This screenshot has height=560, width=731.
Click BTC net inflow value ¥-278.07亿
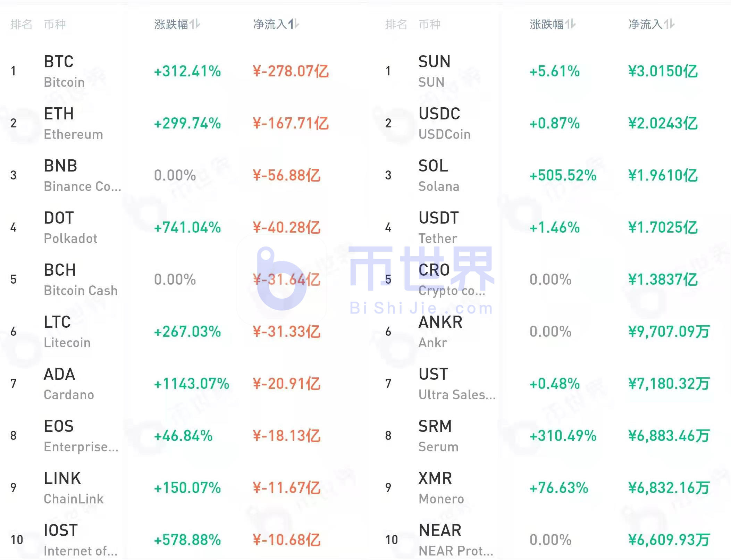[x=291, y=72]
